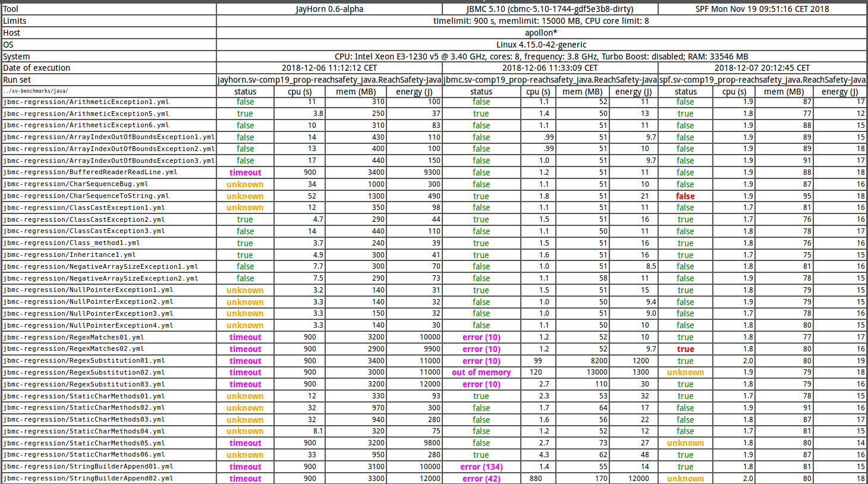The width and height of the screenshot is (868, 484).
Task: Select the Linux 4.15.0-42-generic OS cell
Action: pos(541,45)
